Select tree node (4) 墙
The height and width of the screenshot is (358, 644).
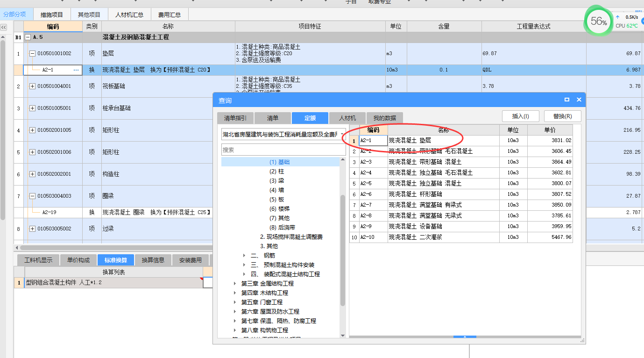[x=276, y=190]
